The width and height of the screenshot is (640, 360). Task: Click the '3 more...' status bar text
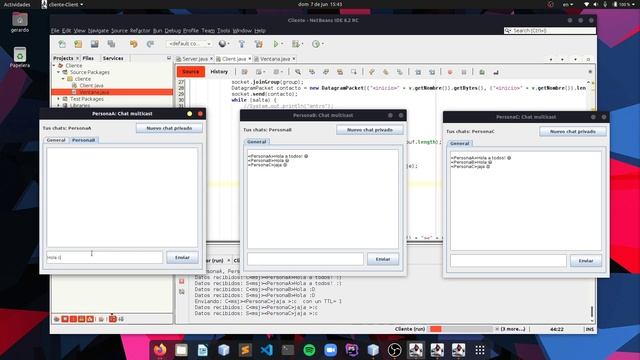pos(513,329)
